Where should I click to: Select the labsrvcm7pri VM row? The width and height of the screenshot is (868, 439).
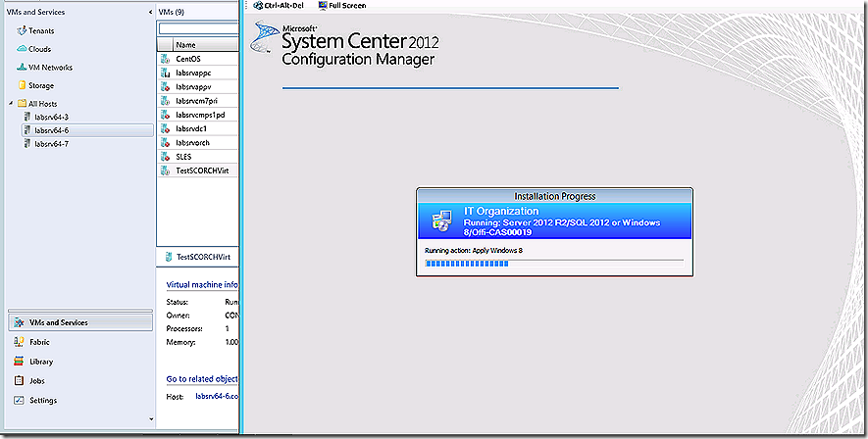197,101
